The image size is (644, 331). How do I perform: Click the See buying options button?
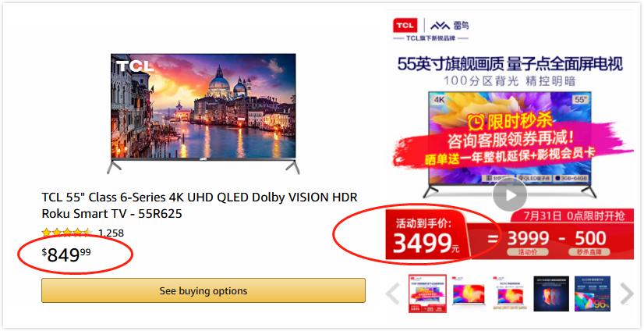click(203, 290)
